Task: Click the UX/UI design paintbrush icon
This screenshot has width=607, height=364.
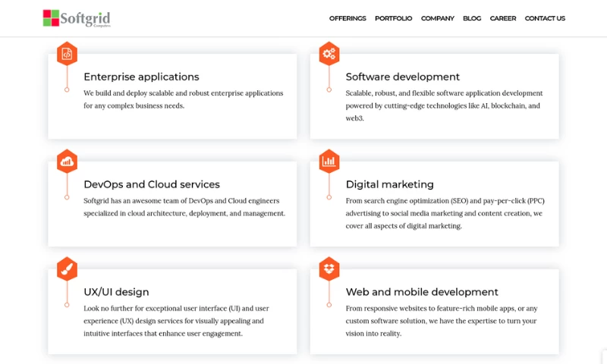Action: coord(67,269)
